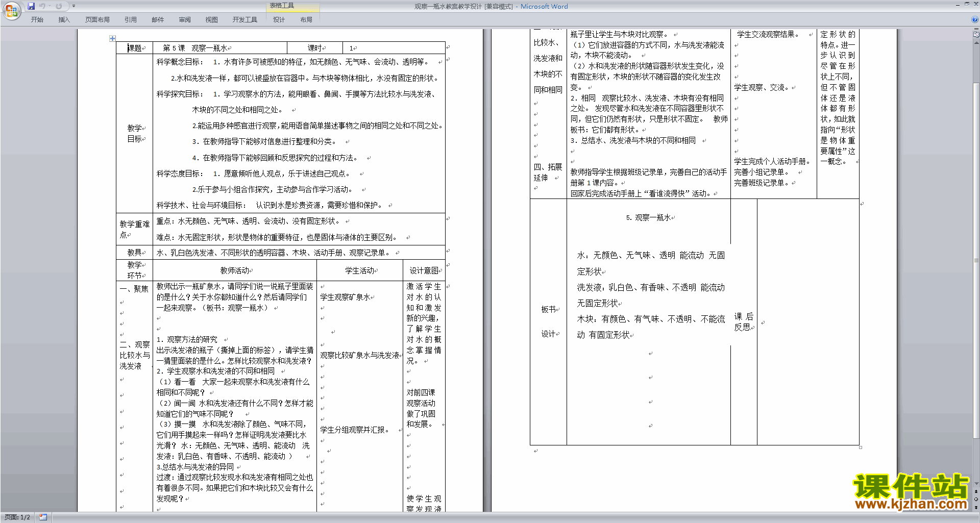
Task: Click the text '1. 观察方法的研究'
Action: pyautogui.click(x=187, y=339)
